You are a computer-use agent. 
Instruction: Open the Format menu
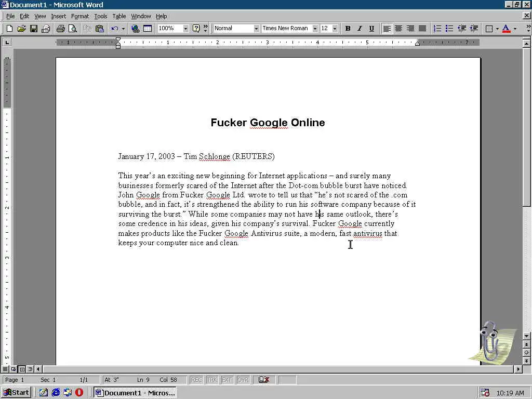click(x=80, y=16)
